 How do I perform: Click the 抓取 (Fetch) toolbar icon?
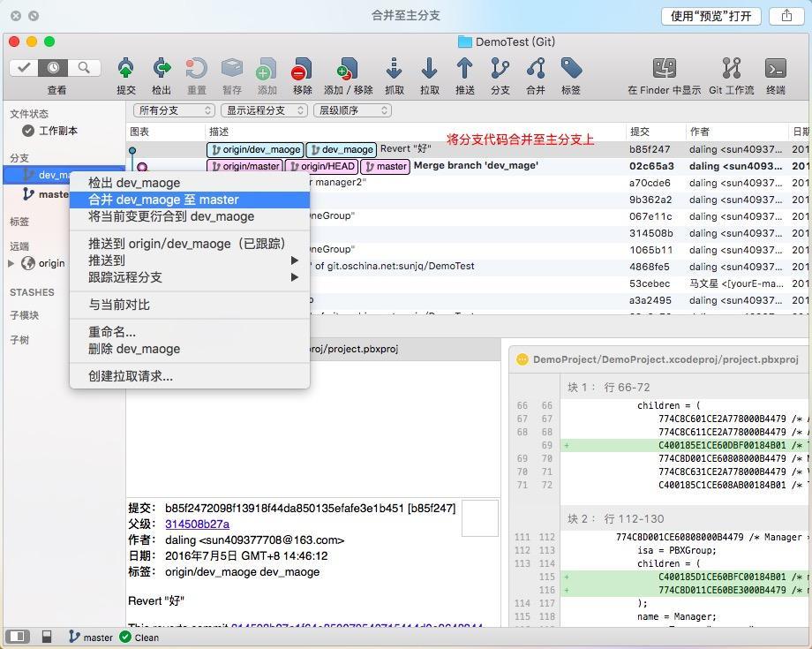tap(395, 69)
